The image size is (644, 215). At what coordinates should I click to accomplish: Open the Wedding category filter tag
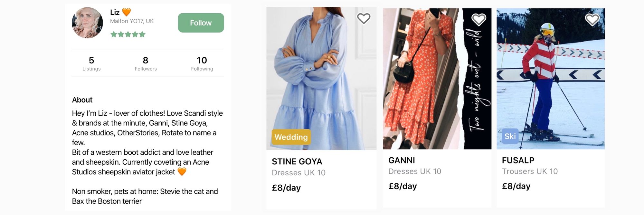[x=291, y=137]
